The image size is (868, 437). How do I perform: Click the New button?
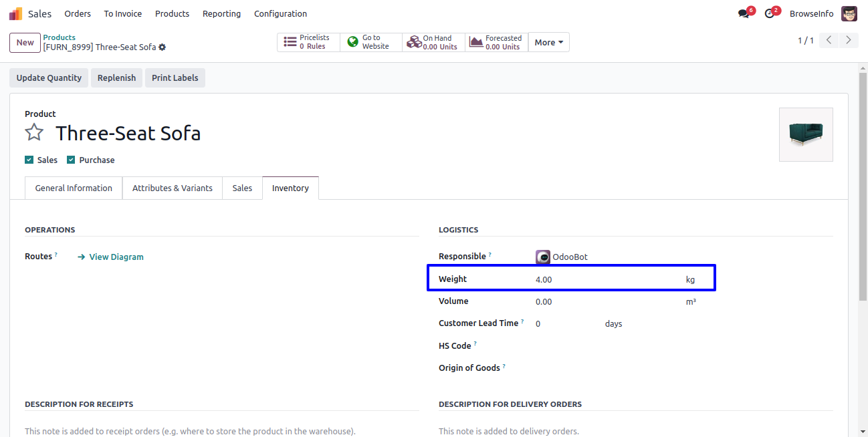[x=25, y=42]
